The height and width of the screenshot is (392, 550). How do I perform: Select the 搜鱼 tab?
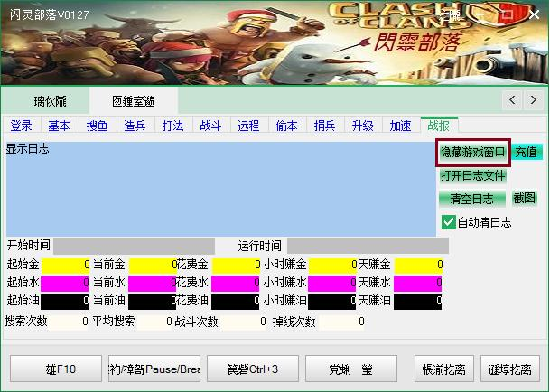tap(98, 126)
